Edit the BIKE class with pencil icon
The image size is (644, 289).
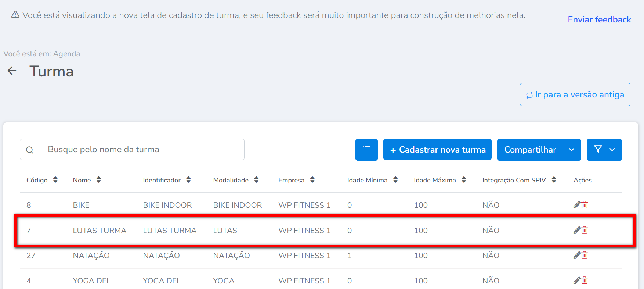pyautogui.click(x=577, y=205)
